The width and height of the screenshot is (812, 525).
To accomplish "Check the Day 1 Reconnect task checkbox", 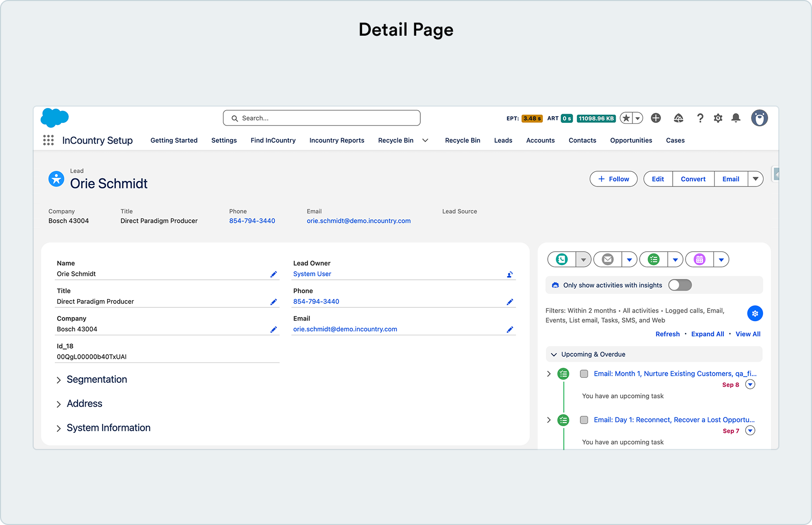I will [584, 420].
